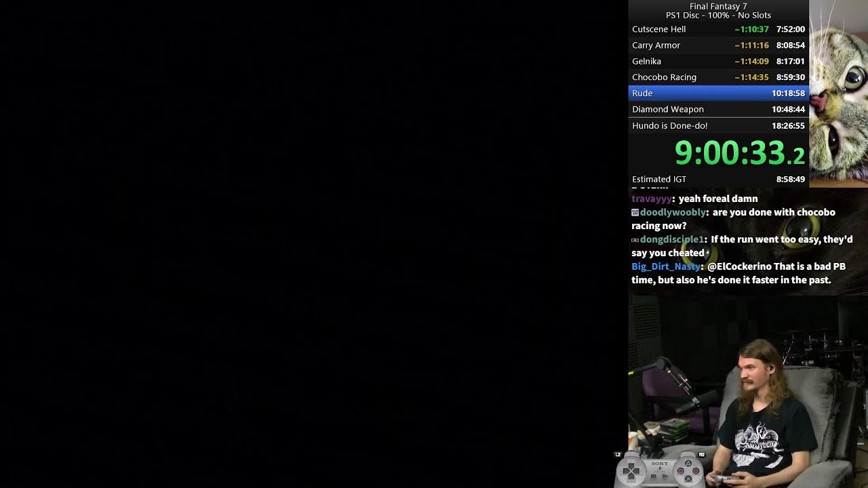Click the Cutscene Hell split name

click(658, 29)
